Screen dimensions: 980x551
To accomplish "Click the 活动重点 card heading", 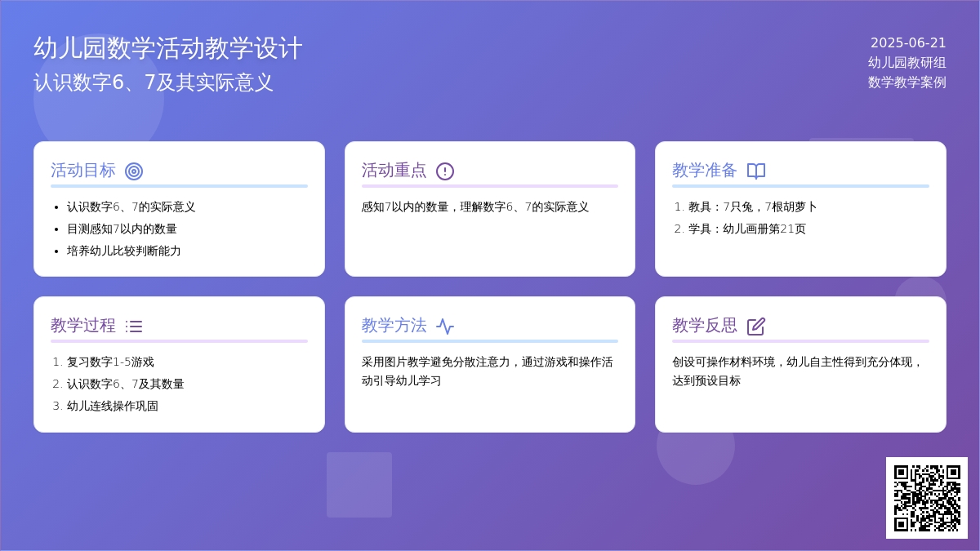I will [394, 171].
